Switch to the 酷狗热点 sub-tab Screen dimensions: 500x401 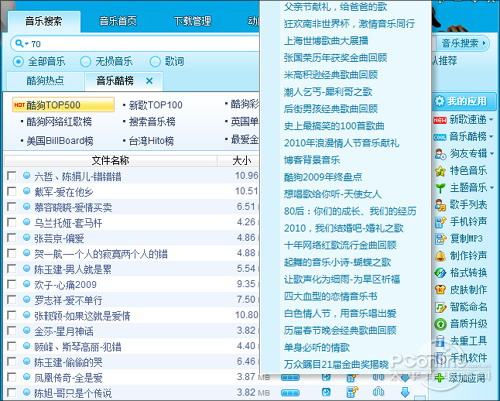[45, 81]
